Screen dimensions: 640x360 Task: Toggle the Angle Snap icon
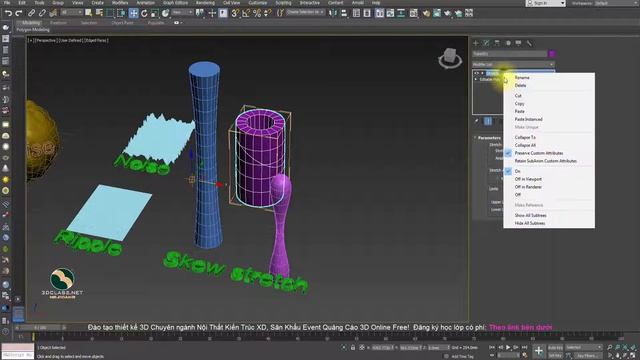(246, 13)
